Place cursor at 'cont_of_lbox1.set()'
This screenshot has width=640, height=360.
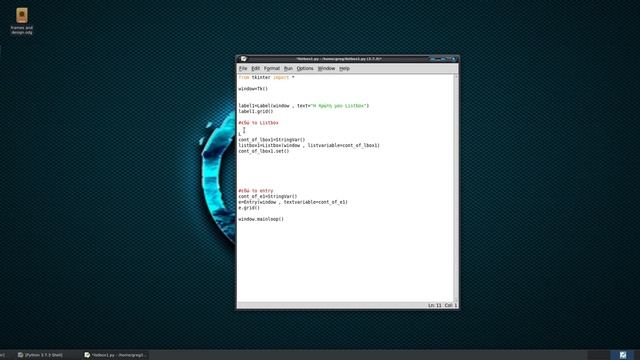(264, 151)
